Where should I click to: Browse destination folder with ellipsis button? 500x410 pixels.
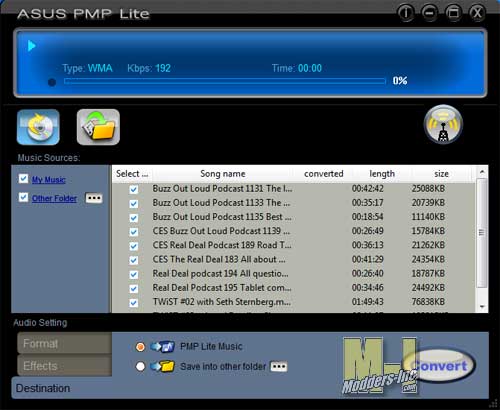(279, 367)
